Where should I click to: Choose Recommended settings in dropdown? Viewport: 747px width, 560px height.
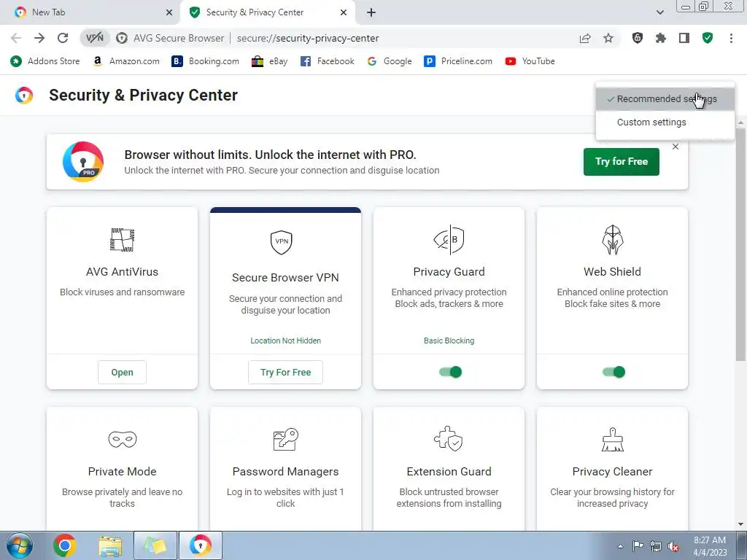click(x=665, y=99)
